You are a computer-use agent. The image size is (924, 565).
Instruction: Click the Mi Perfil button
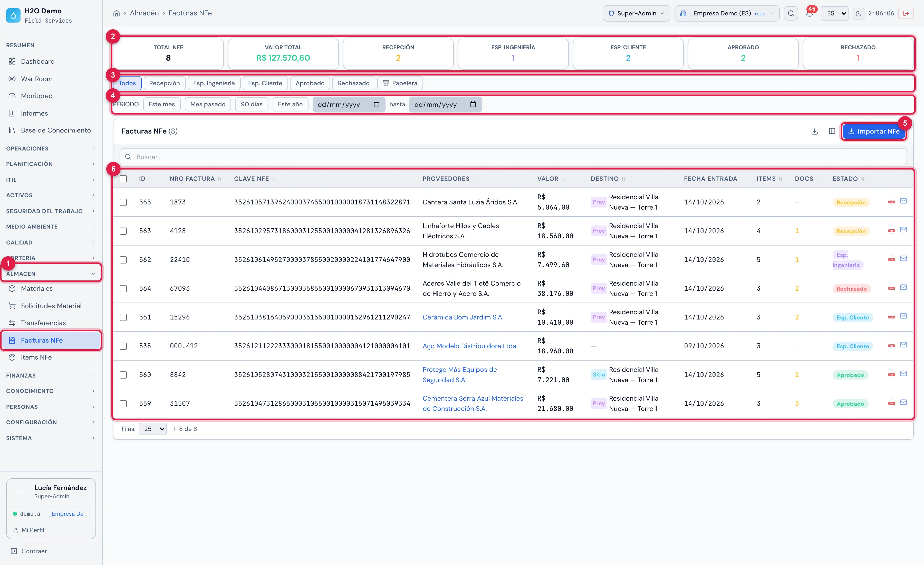pos(29,530)
